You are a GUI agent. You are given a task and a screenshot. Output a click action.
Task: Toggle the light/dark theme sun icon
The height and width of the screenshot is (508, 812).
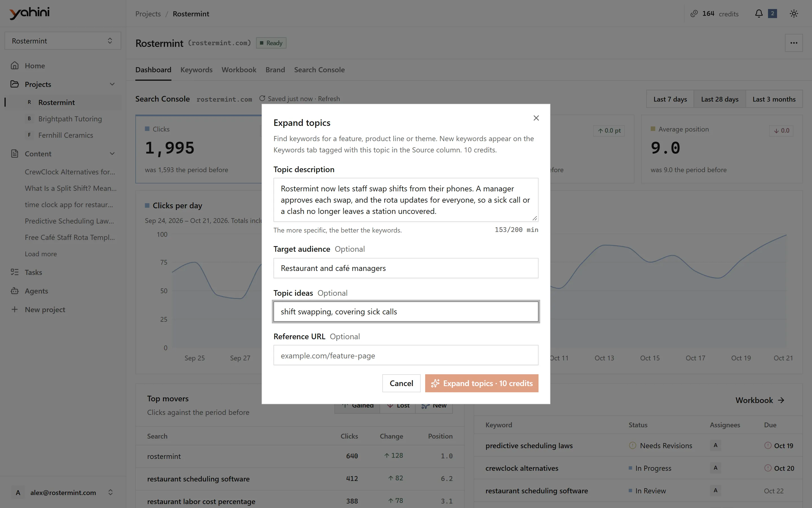(794, 14)
